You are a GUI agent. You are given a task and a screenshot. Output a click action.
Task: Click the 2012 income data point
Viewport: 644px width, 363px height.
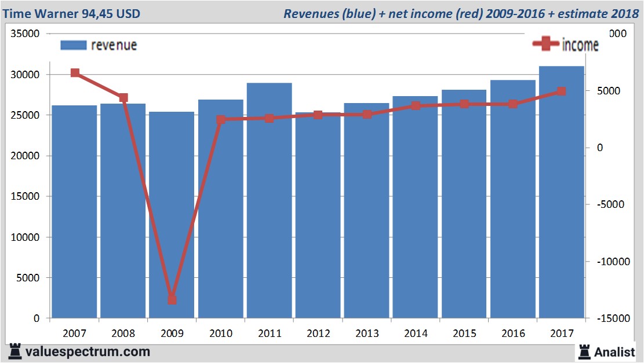pyautogui.click(x=318, y=115)
